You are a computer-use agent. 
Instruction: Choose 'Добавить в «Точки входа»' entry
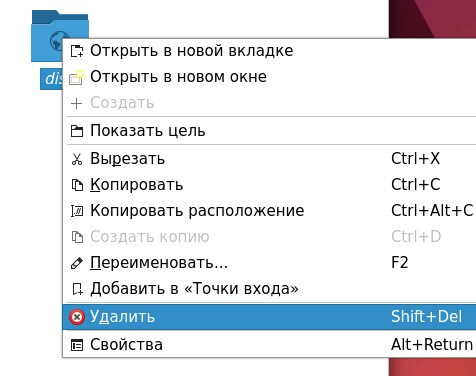point(269,289)
